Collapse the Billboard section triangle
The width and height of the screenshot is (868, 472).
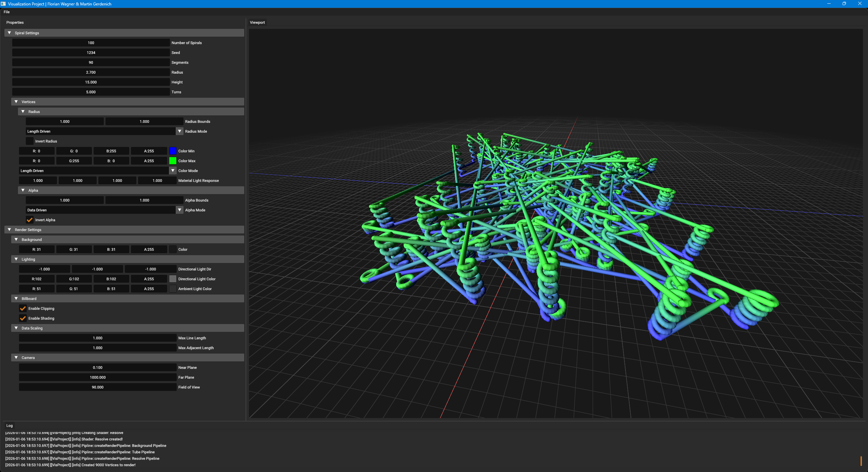16,299
